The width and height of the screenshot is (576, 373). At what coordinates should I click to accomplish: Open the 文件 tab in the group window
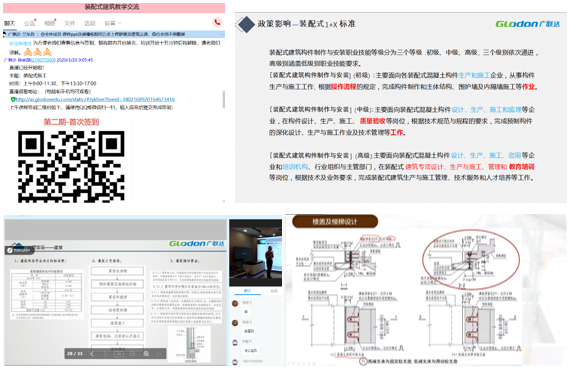tap(69, 23)
